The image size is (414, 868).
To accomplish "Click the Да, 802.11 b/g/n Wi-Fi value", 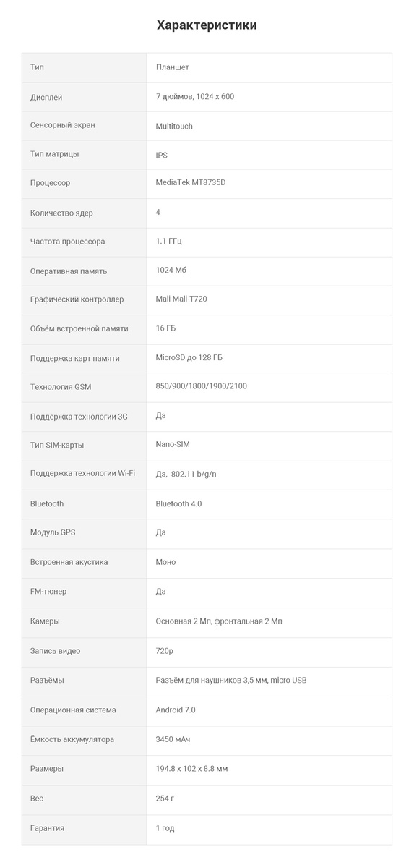I will pos(186,474).
